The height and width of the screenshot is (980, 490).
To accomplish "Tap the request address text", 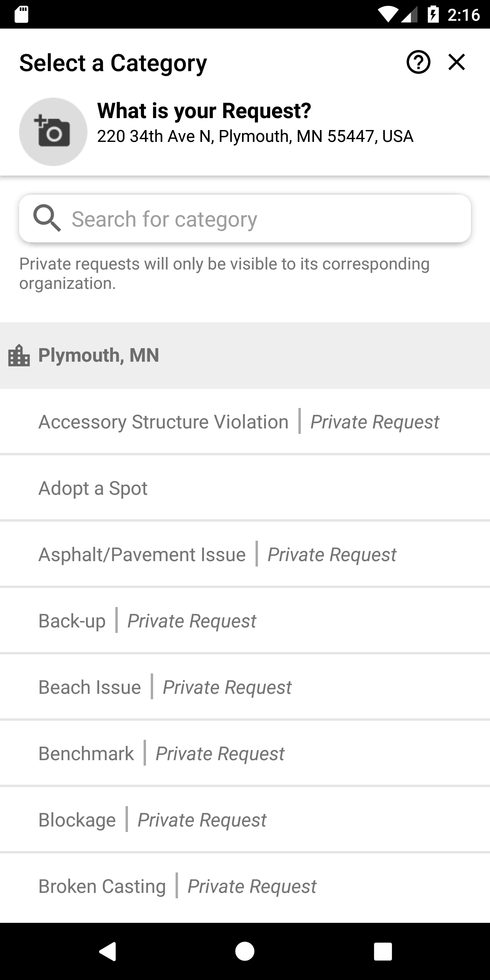I will 255,136.
